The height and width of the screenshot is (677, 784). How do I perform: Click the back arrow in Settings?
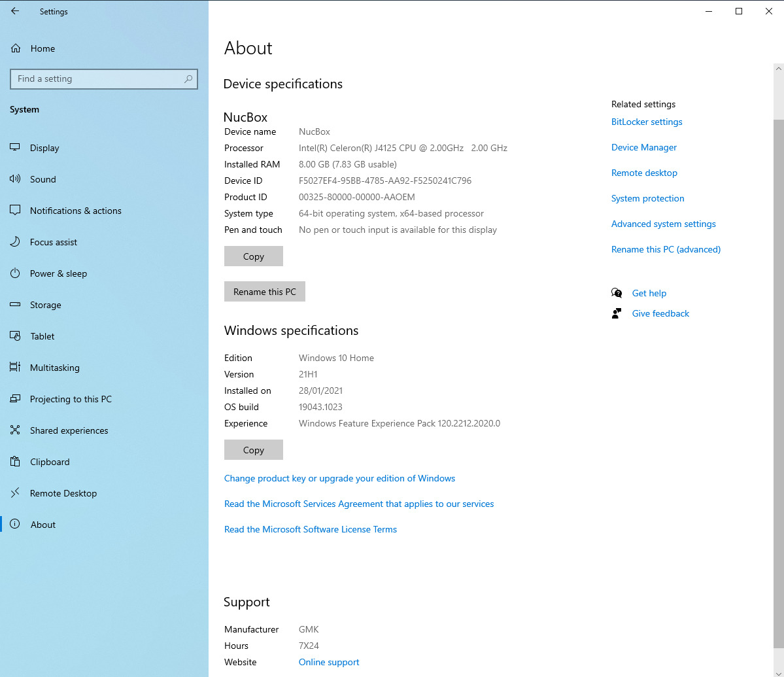pos(15,11)
